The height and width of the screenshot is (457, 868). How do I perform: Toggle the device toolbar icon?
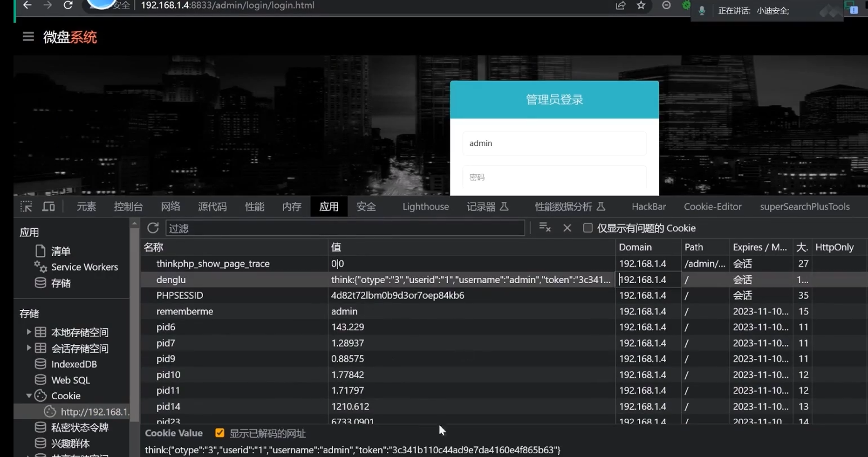click(x=48, y=206)
